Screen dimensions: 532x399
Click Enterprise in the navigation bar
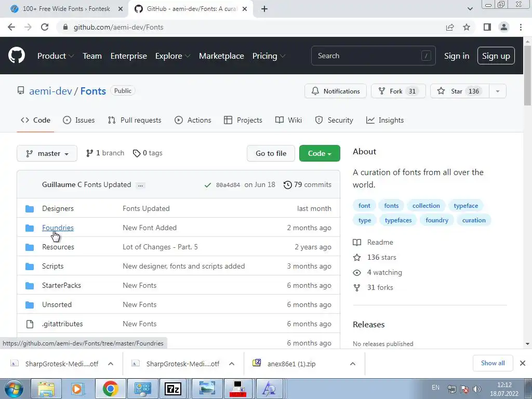(x=129, y=56)
